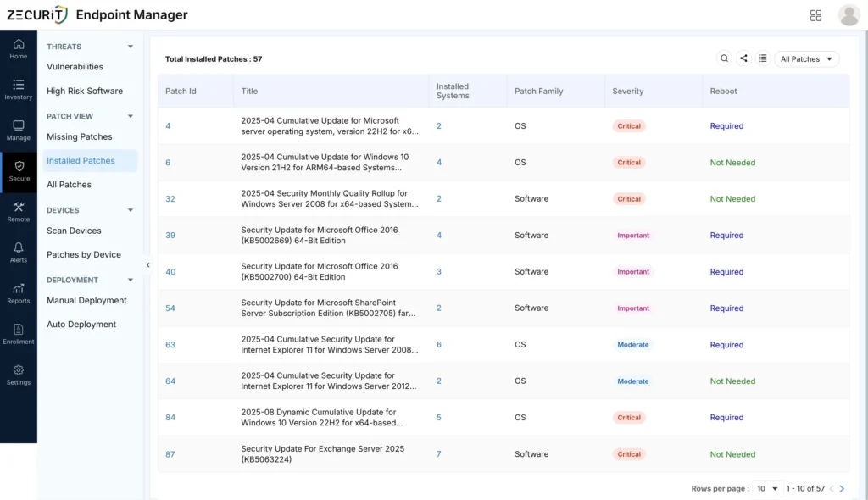Open patch ID 39 link

click(x=170, y=236)
